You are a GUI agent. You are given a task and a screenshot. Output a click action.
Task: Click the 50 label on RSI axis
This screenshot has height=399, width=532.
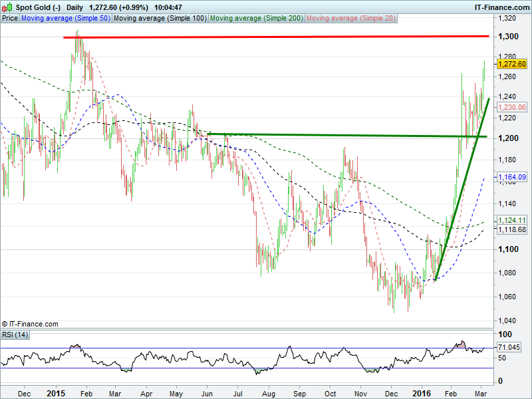pos(502,358)
